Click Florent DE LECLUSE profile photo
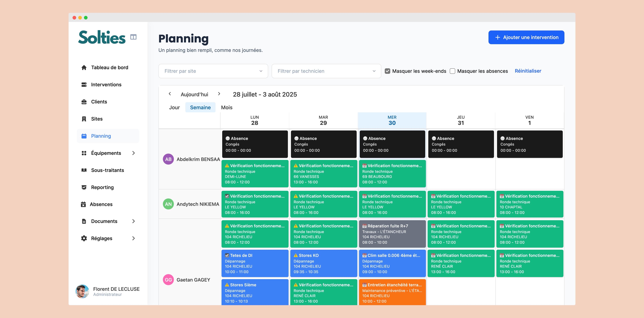The height and width of the screenshot is (318, 644). click(x=82, y=291)
